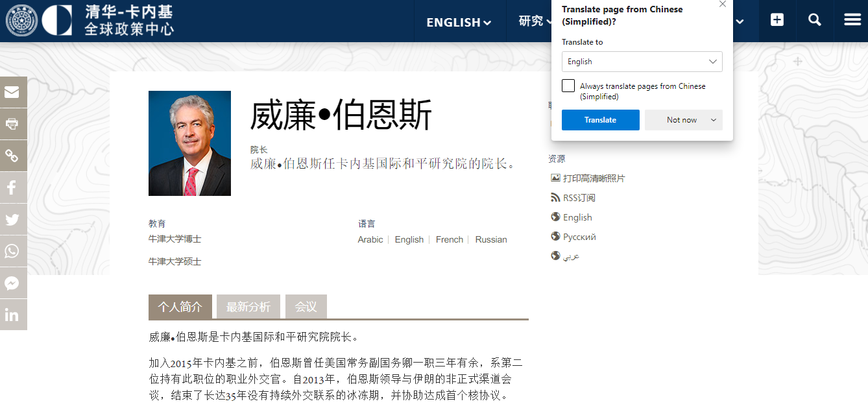Click 语言 section label
This screenshot has height=408, width=868.
point(367,224)
